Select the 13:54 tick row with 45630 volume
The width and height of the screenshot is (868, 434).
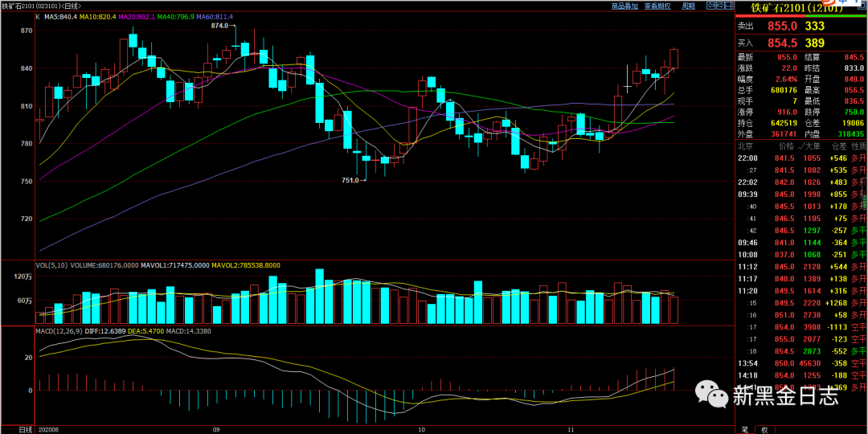[801, 363]
